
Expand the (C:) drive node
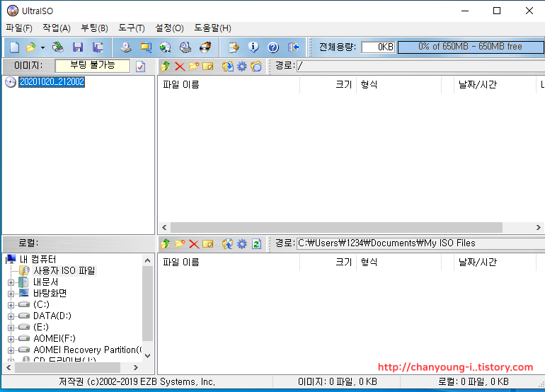[11, 305]
